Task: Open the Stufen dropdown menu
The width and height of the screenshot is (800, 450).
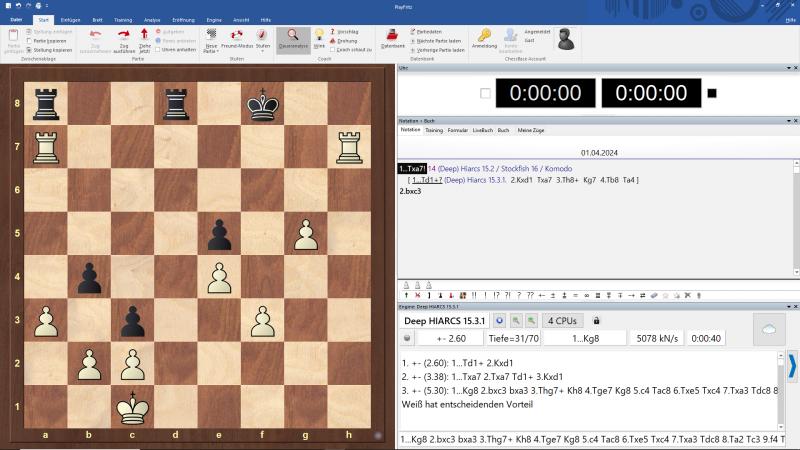Action: coord(262,40)
